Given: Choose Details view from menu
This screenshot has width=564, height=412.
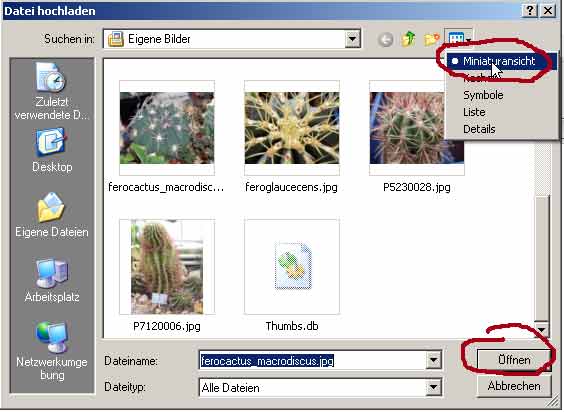Looking at the screenshot, I should pyautogui.click(x=479, y=129).
